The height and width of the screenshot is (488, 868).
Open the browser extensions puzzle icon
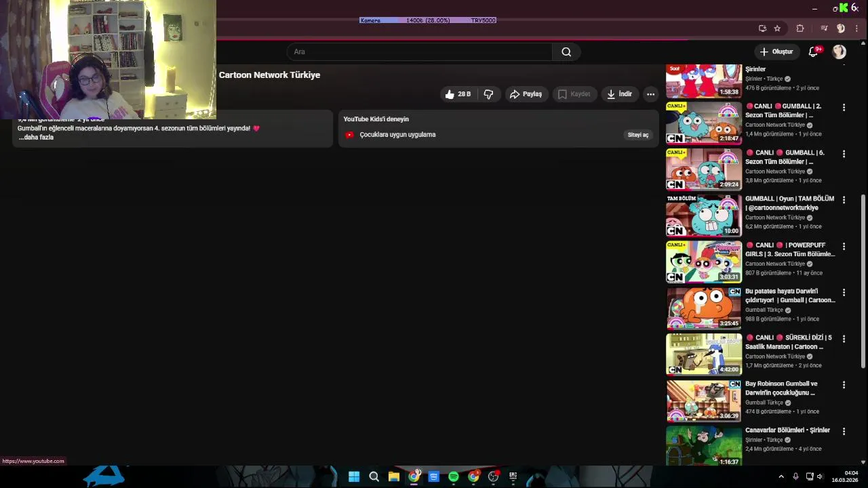point(800,28)
